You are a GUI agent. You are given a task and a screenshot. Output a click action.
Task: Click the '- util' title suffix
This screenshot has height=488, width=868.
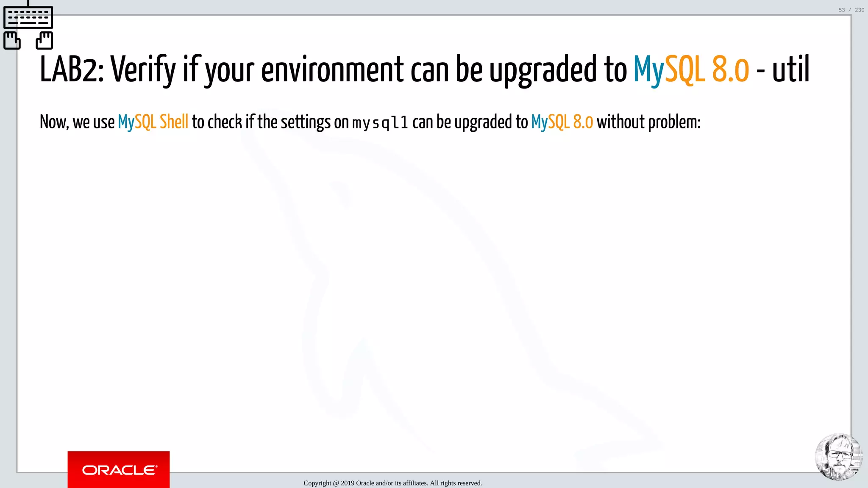pos(783,69)
